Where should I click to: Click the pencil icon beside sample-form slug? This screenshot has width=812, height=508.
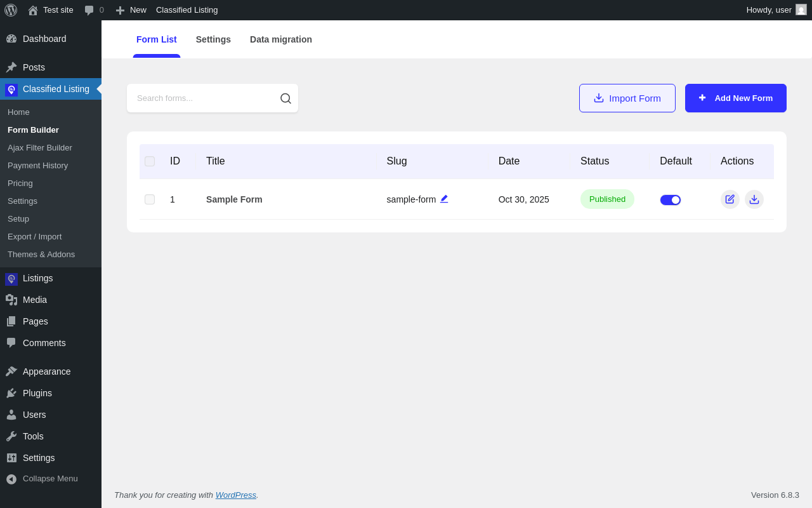(x=444, y=199)
